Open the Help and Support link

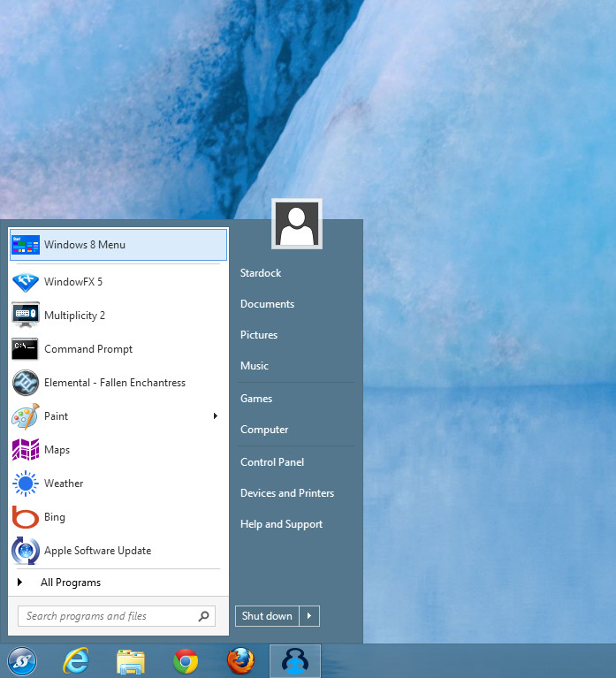pyautogui.click(x=281, y=524)
